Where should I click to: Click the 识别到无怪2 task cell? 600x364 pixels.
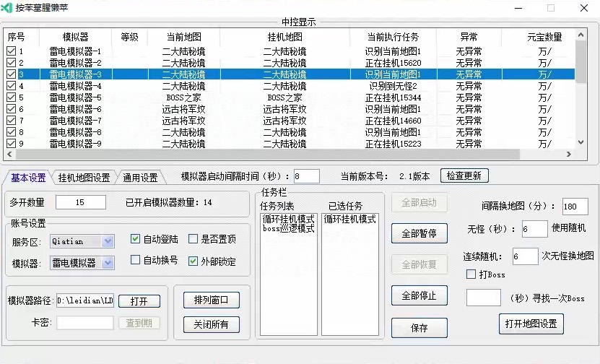point(393,86)
